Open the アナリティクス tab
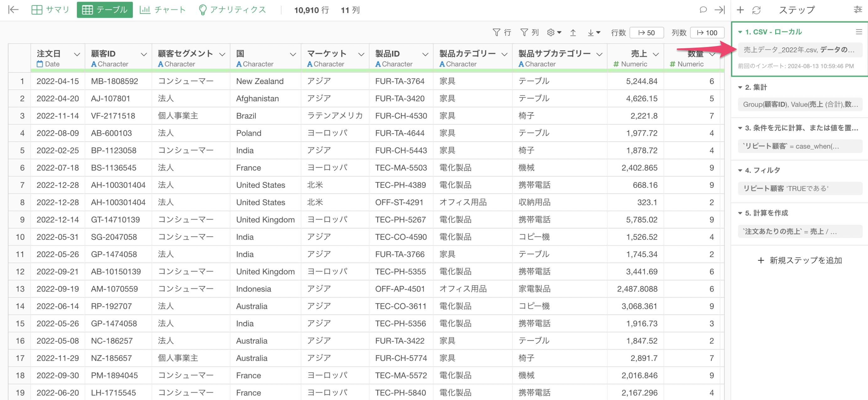 [232, 10]
